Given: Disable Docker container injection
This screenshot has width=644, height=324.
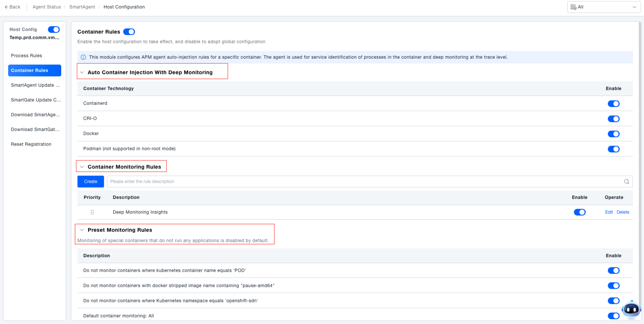Looking at the screenshot, I should [x=613, y=134].
